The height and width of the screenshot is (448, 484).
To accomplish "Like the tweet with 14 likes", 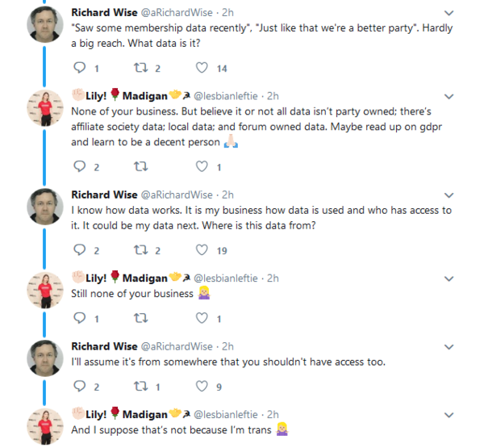I will click(x=201, y=68).
